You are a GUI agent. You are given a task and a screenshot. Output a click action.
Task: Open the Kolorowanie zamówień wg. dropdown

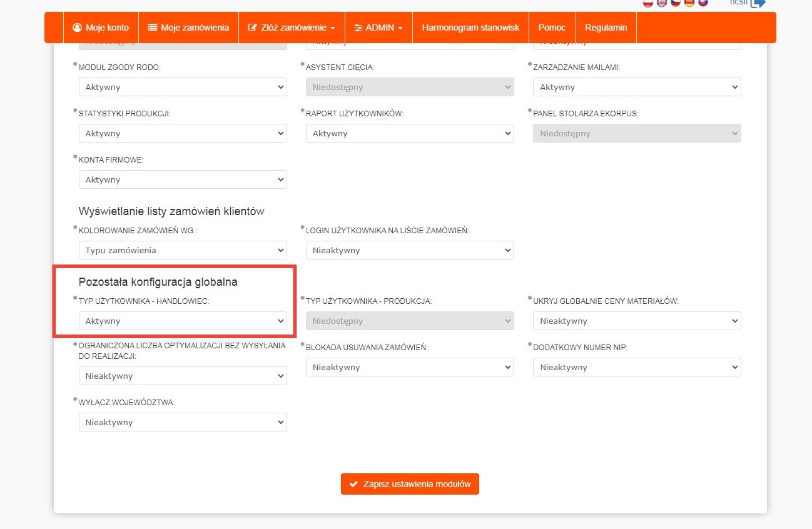tap(183, 250)
